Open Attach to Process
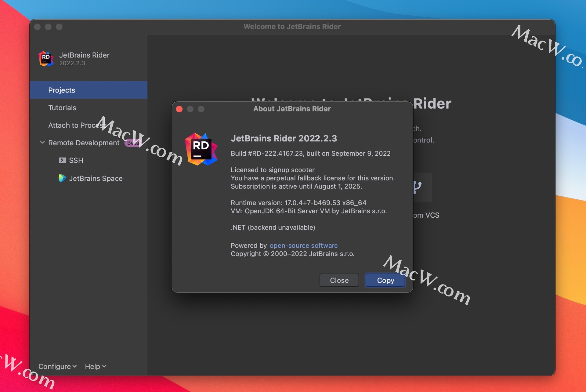This screenshot has height=392, width=586. [89, 125]
